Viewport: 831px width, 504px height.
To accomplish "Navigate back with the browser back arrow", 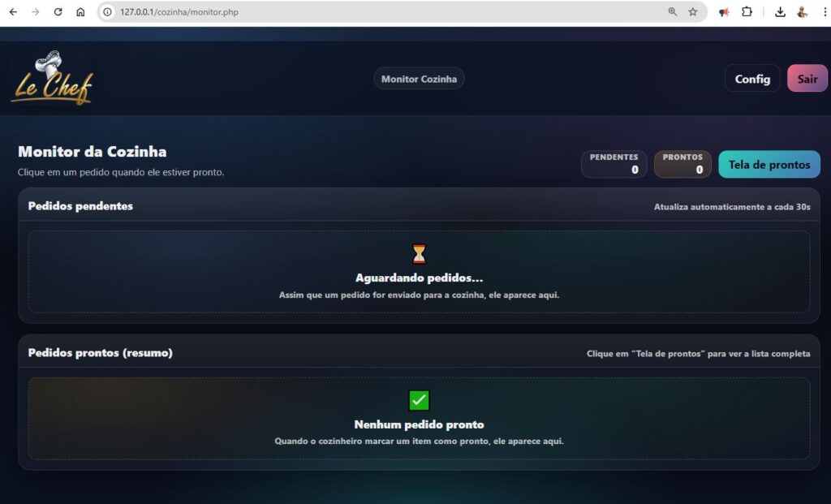I will click(x=13, y=12).
